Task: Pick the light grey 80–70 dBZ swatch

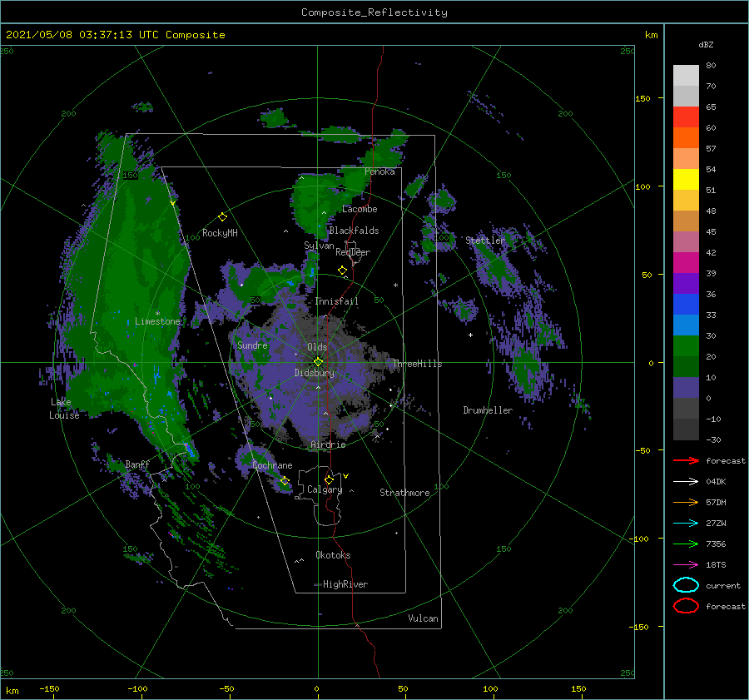Action: click(686, 76)
